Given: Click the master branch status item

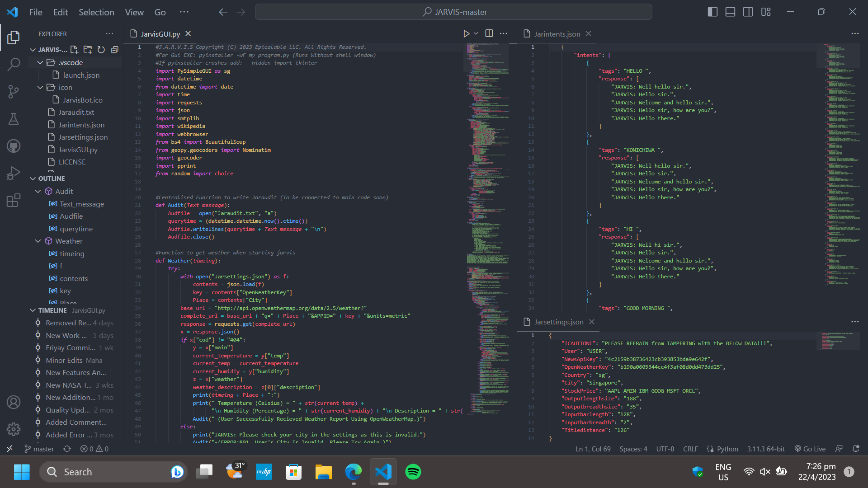Looking at the screenshot, I should pyautogui.click(x=39, y=449).
